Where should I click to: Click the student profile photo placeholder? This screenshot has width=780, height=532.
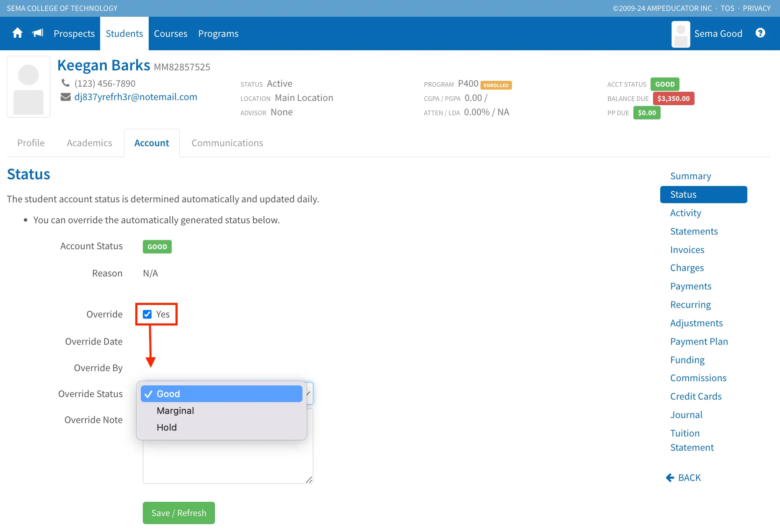pyautogui.click(x=28, y=87)
